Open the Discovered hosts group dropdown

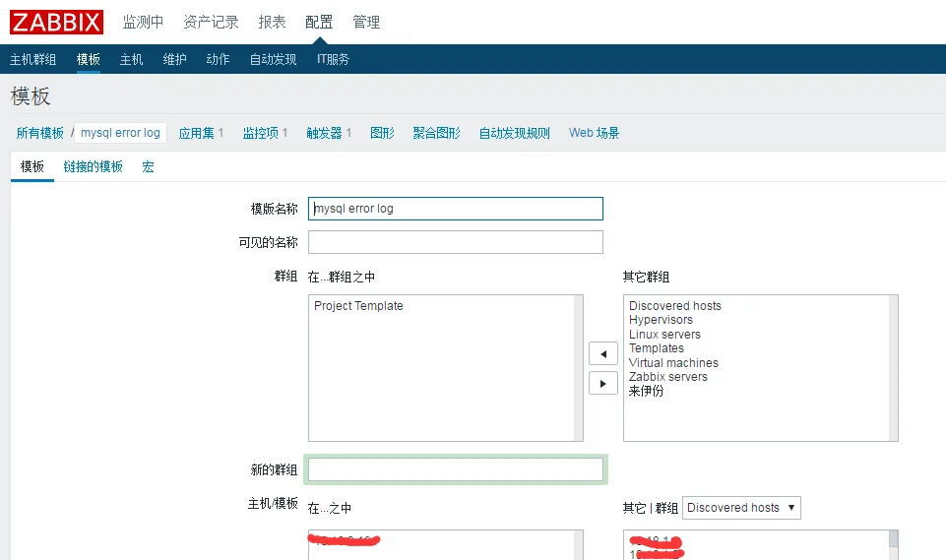pyautogui.click(x=741, y=508)
